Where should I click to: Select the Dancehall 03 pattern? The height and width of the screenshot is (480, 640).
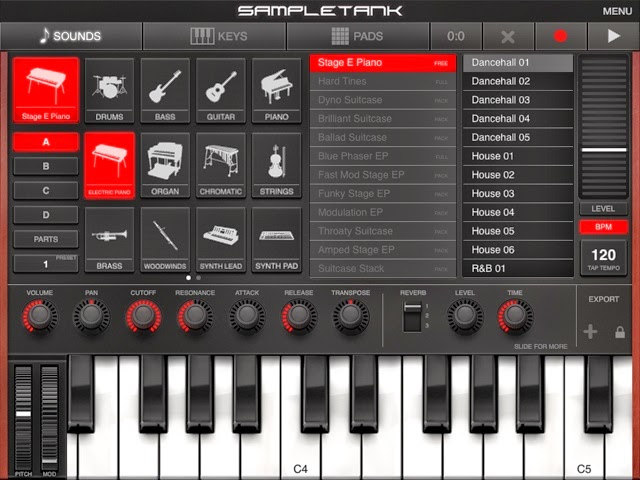point(518,100)
